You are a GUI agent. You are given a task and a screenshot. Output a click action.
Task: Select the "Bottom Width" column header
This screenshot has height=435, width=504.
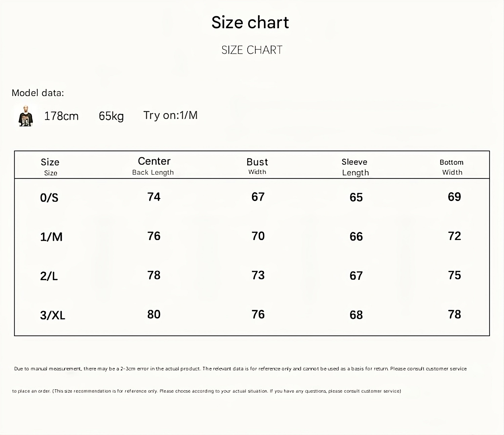pos(452,167)
